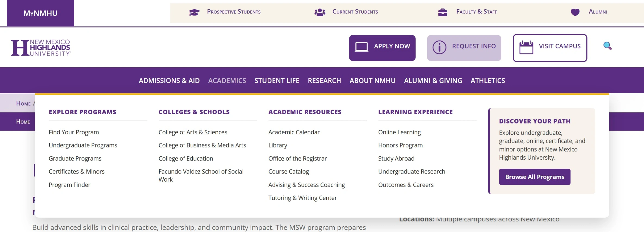
Task: Click the info circle icon in Request Info
Action: tap(439, 47)
